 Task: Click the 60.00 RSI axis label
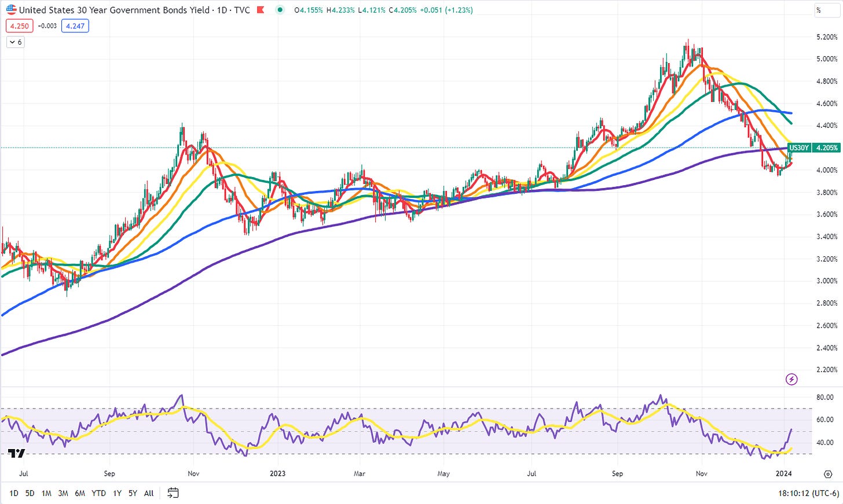(824, 420)
